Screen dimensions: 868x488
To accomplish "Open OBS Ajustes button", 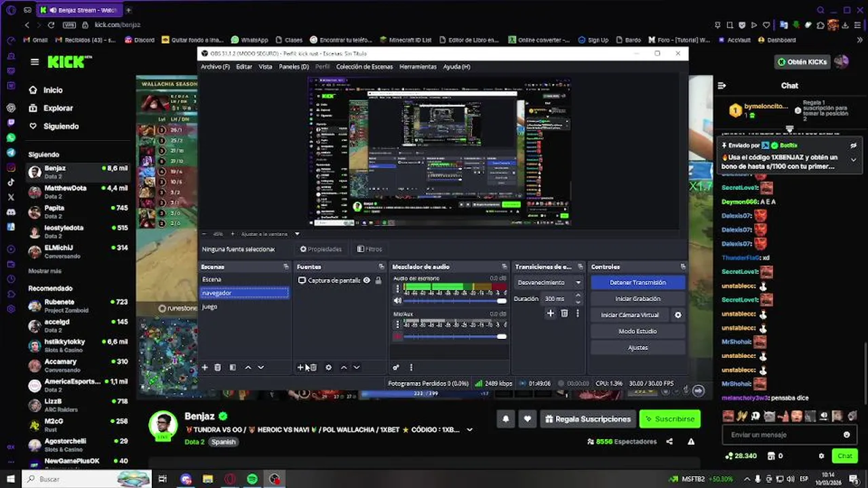I will 637,348.
